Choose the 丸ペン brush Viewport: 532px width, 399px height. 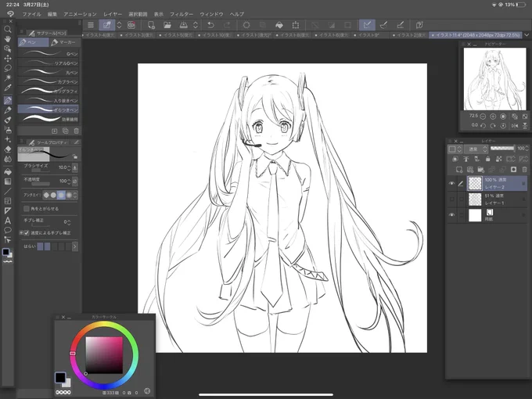point(49,72)
